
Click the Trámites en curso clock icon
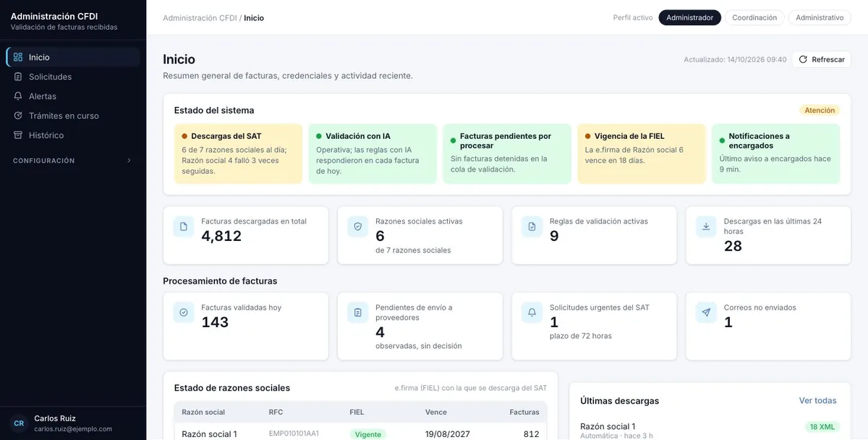pos(18,116)
